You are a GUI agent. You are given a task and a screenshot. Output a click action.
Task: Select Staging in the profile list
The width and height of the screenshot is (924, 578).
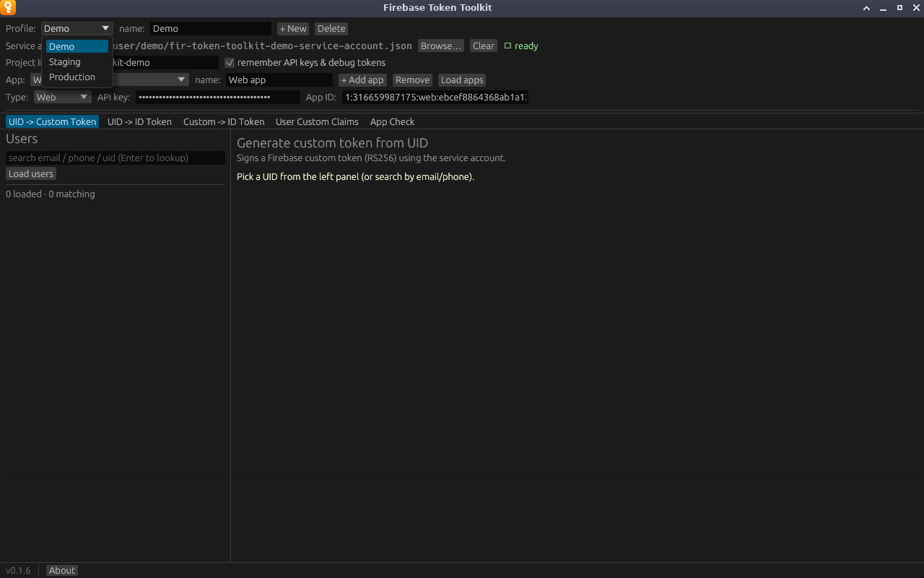[77, 62]
